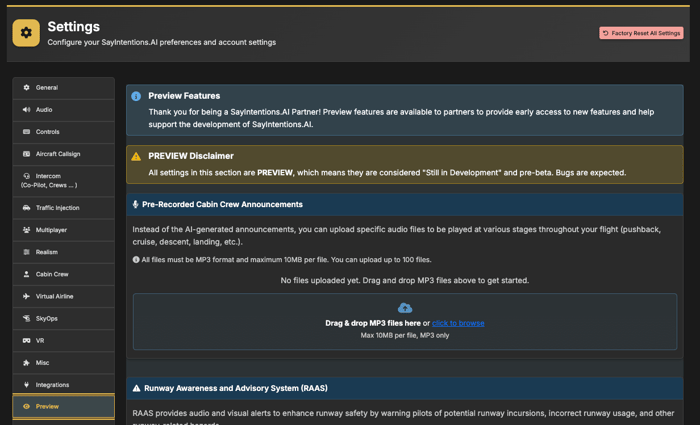700x425 pixels.
Task: Click the Controls keyboard icon
Action: pyautogui.click(x=27, y=132)
